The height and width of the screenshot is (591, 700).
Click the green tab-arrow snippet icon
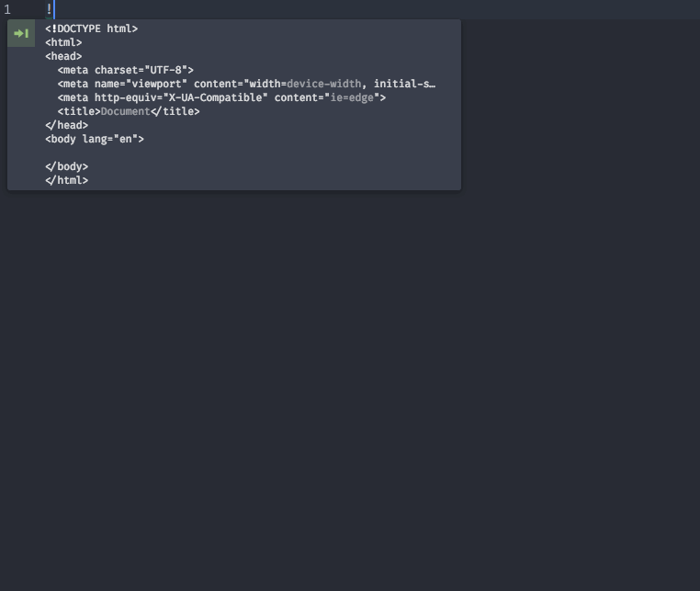(21, 33)
